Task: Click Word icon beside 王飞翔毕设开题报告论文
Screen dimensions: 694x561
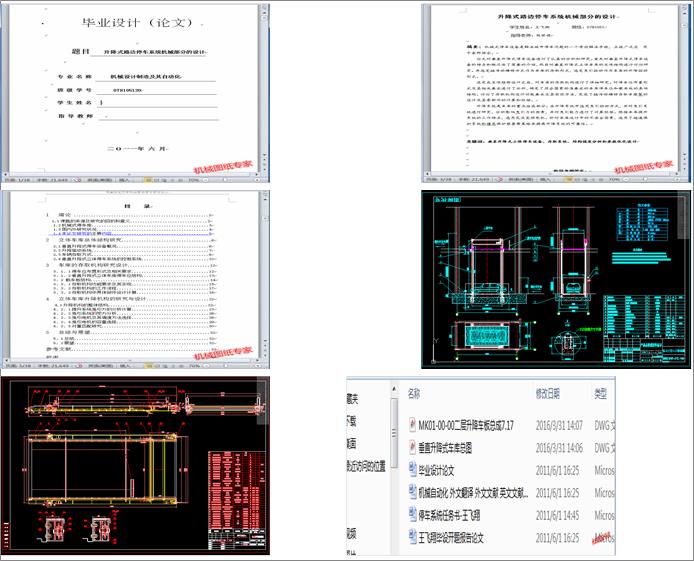Action: 412,537
